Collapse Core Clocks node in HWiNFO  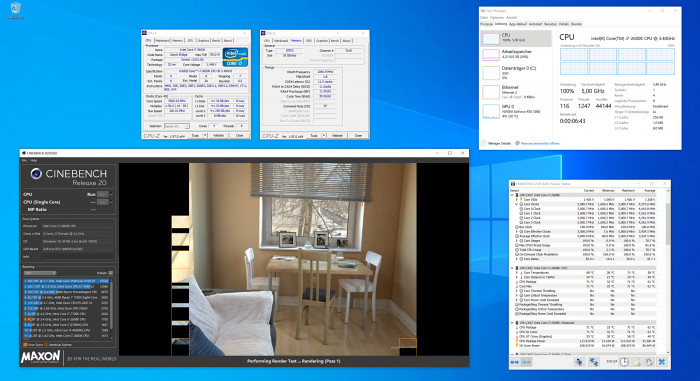pos(517,204)
